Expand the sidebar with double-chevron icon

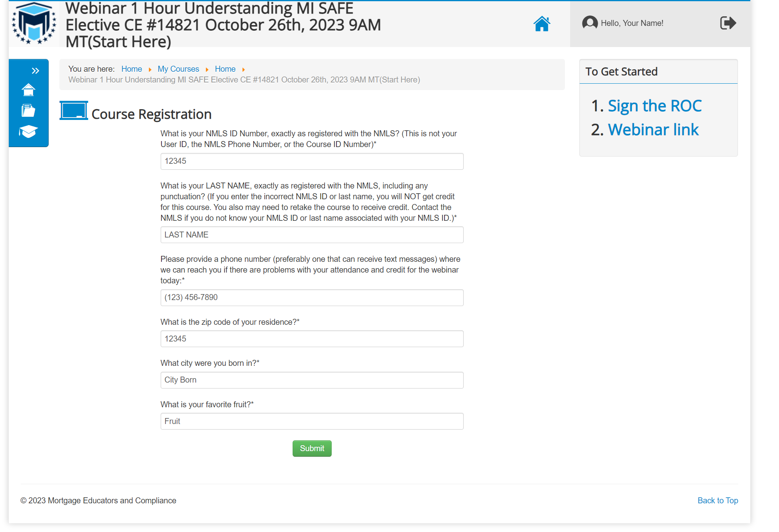tap(35, 71)
